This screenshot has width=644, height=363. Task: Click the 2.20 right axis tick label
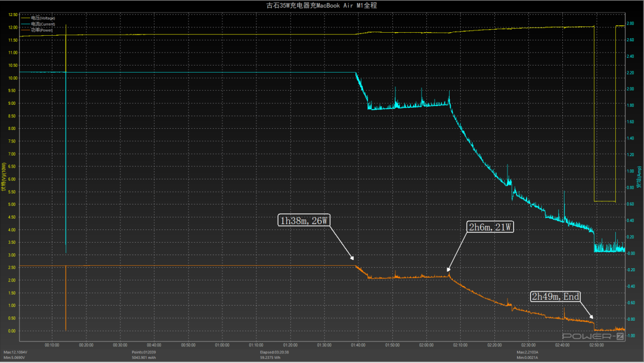630,73
